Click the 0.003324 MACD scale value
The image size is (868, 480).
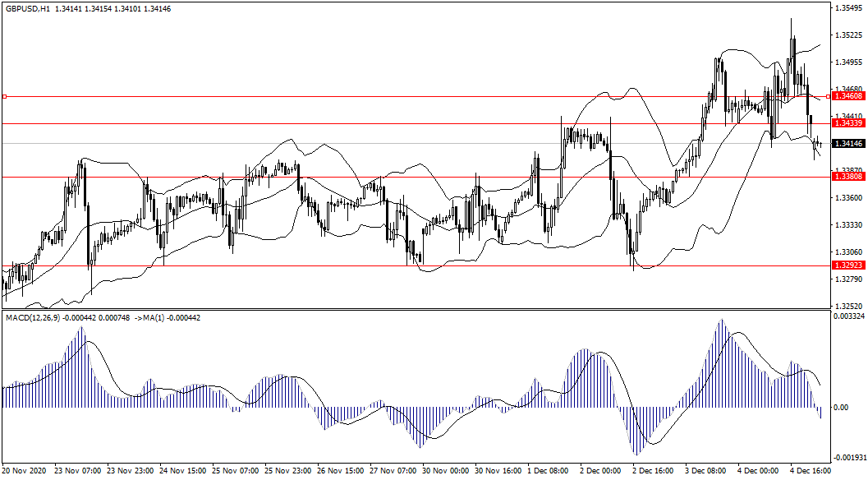(849, 316)
